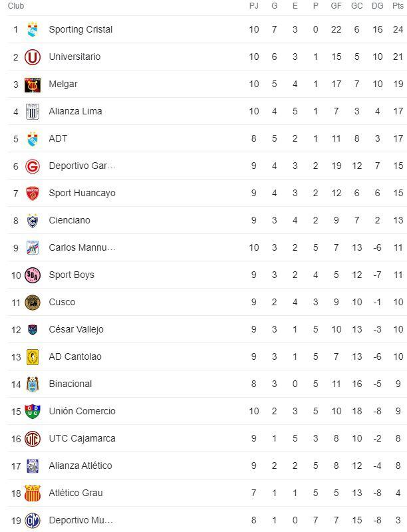Image resolution: width=407 pixels, height=532 pixels.
Task: Click the Unión Comercio crest
Action: point(32,412)
